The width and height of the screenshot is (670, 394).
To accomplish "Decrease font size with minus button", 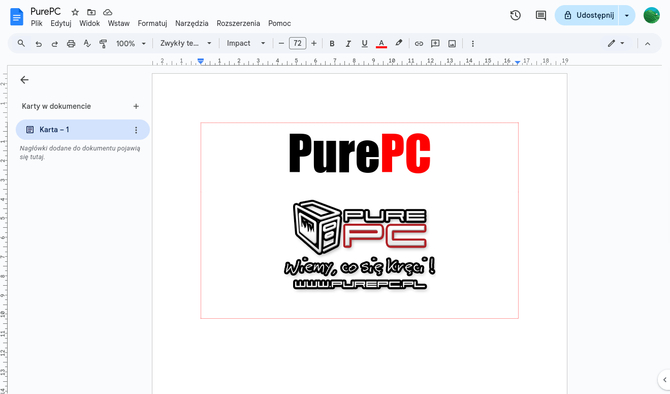I will [x=281, y=43].
